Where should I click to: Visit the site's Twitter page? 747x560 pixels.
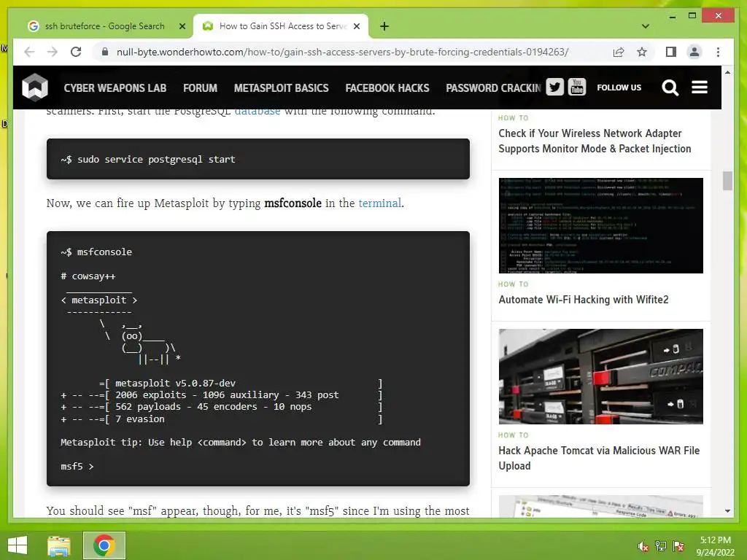point(554,87)
